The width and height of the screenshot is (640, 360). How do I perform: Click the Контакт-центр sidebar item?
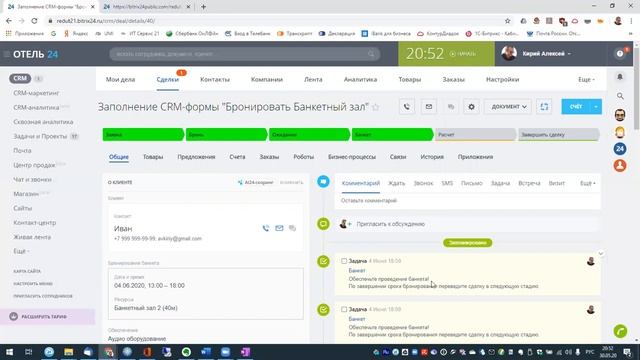pyautogui.click(x=35, y=222)
